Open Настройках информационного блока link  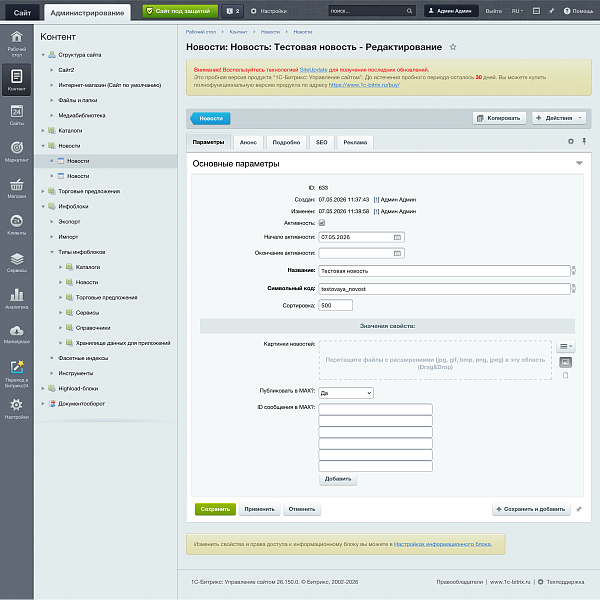tap(443, 544)
